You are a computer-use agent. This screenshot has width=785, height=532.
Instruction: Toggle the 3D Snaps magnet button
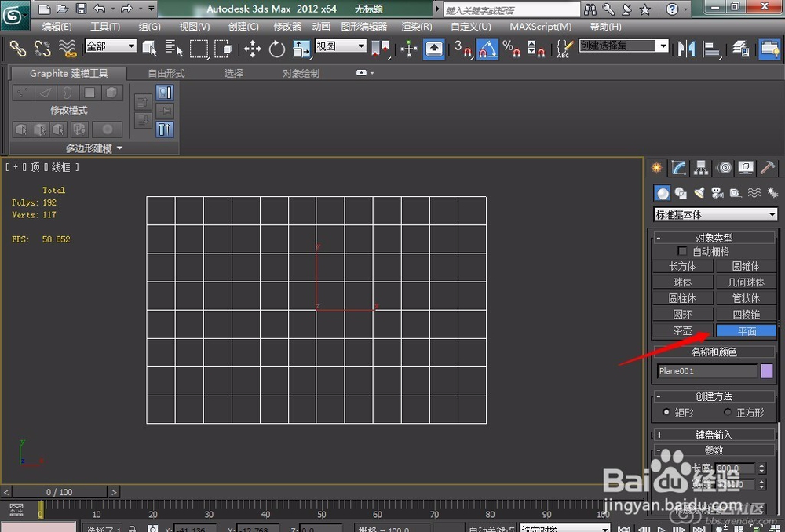462,49
